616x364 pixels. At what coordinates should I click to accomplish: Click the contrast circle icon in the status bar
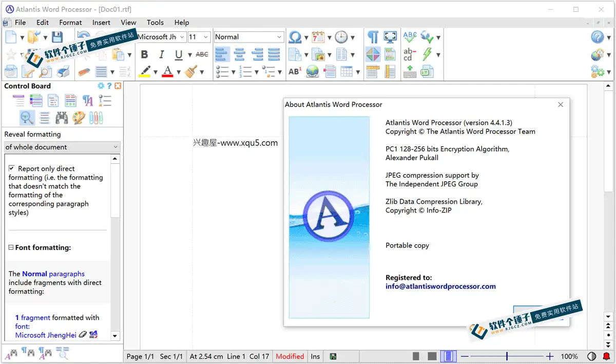click(x=591, y=356)
